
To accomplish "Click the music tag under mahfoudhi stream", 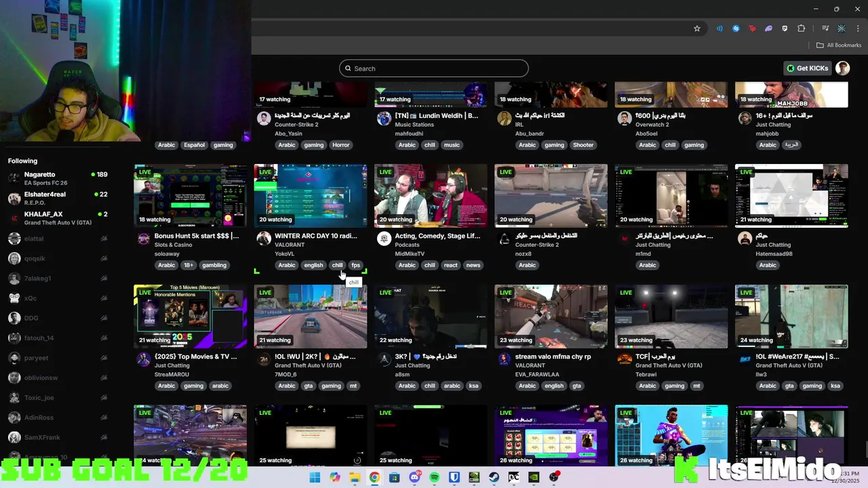I will (452, 145).
